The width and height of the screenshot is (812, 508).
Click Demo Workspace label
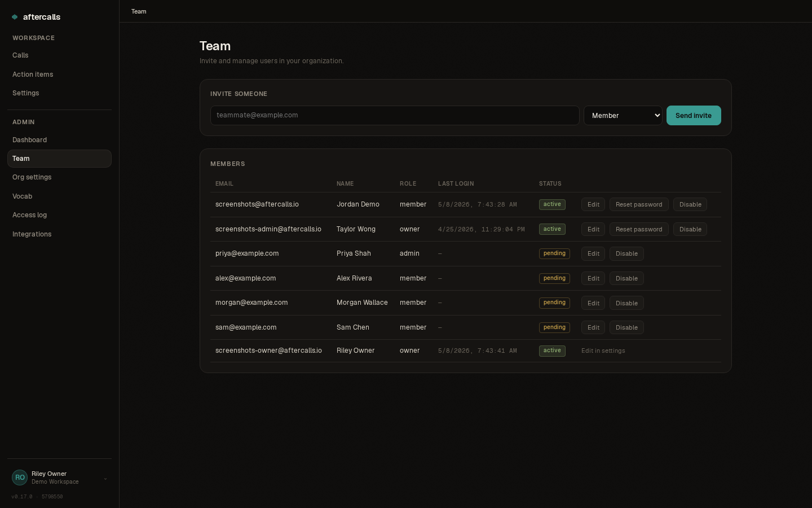point(55,482)
